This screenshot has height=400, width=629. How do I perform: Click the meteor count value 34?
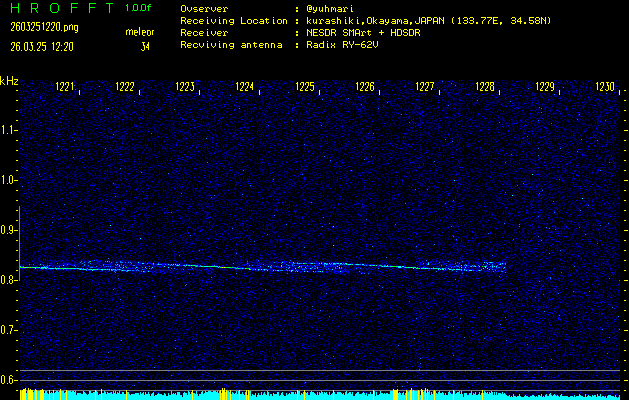(x=146, y=46)
